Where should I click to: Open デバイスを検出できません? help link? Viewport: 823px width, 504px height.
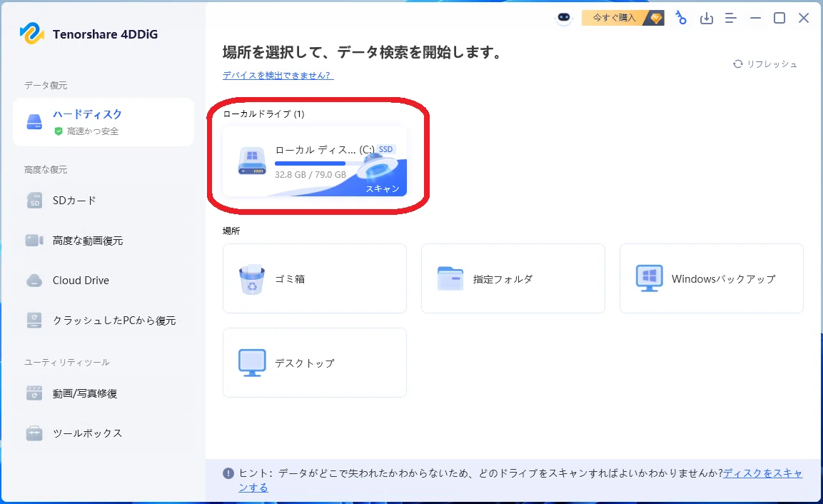click(278, 76)
